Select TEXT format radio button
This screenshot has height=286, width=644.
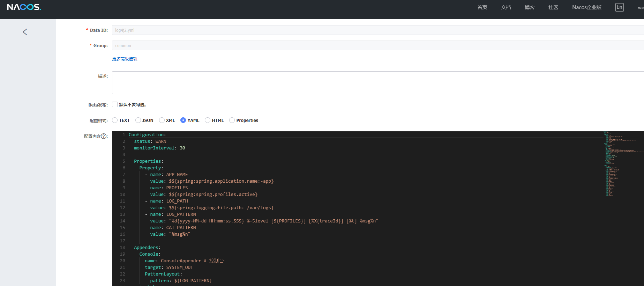click(115, 120)
